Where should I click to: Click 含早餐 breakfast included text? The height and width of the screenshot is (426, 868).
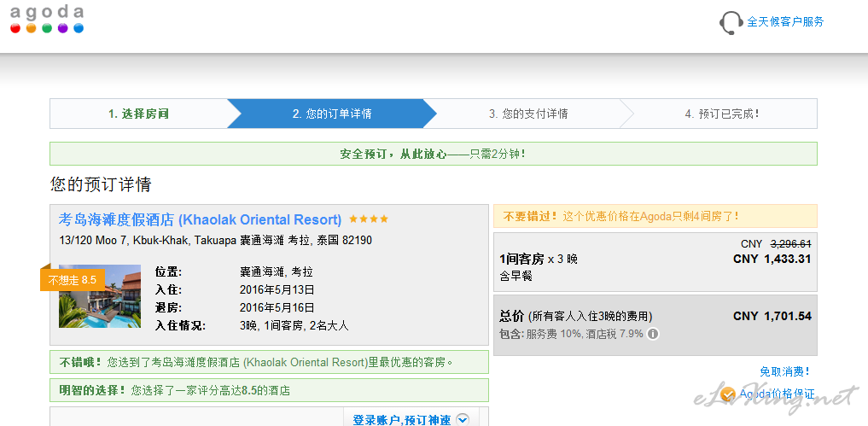(516, 276)
